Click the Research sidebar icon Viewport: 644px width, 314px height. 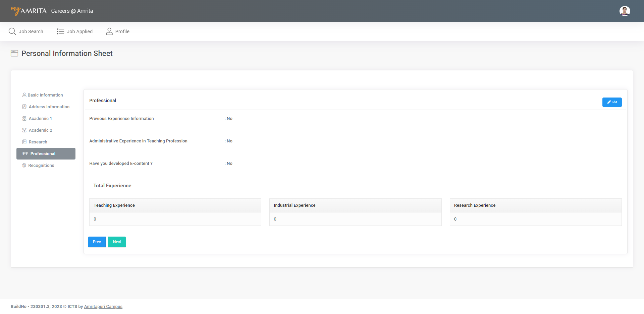click(x=24, y=142)
